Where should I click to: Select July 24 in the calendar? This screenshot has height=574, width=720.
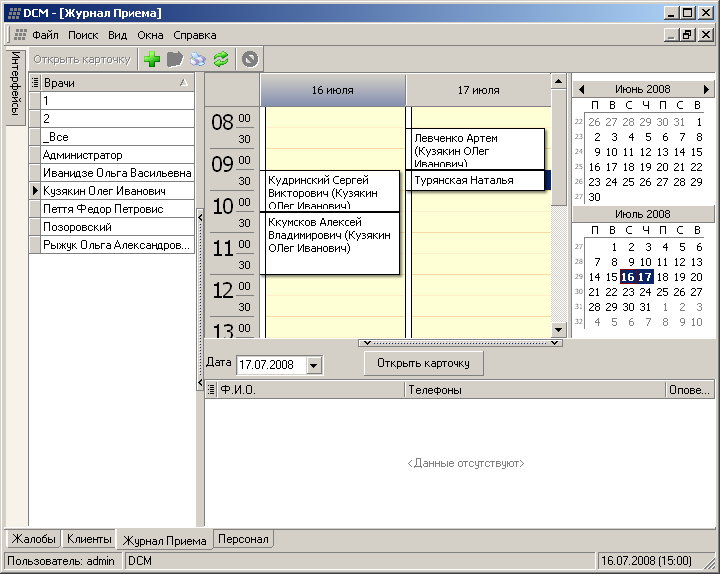(x=645, y=292)
